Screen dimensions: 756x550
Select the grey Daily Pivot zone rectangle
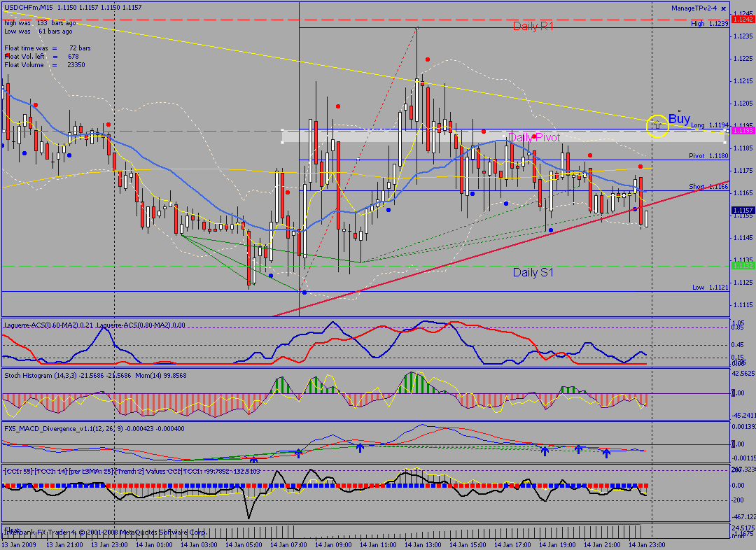pyautogui.click(x=503, y=136)
